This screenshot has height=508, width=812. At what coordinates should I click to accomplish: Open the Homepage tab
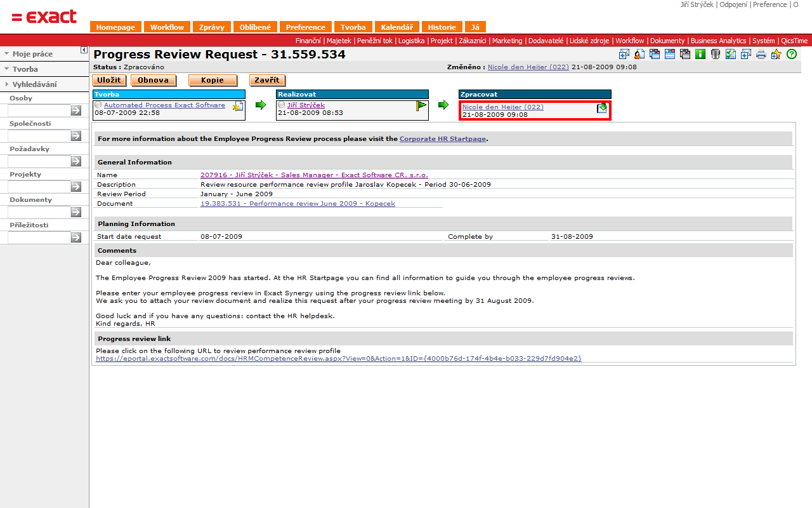115,27
